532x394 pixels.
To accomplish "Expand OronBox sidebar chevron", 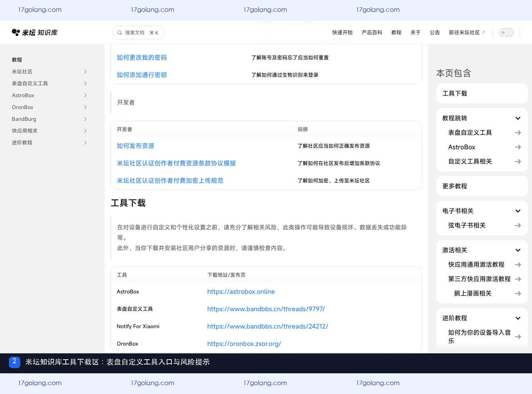I will click(85, 107).
